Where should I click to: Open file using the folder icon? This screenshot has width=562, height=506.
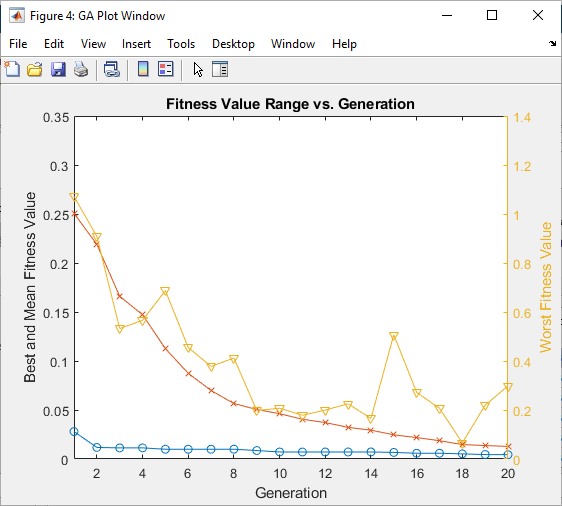click(x=35, y=69)
